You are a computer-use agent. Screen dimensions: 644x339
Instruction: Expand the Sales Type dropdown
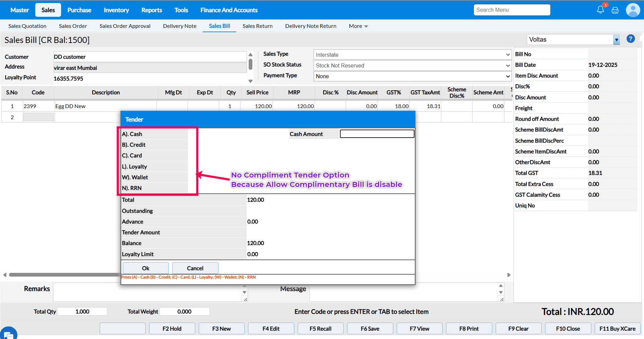tap(412, 55)
